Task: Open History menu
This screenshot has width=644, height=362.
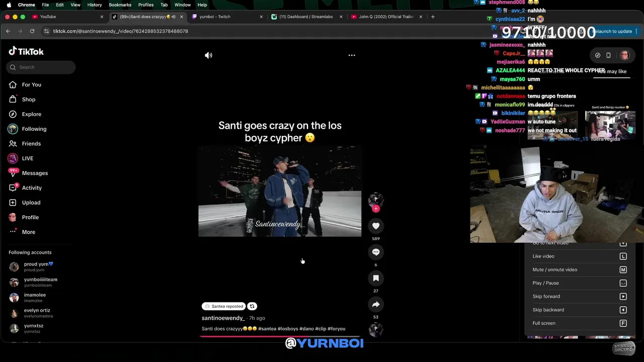Action: 95,5
